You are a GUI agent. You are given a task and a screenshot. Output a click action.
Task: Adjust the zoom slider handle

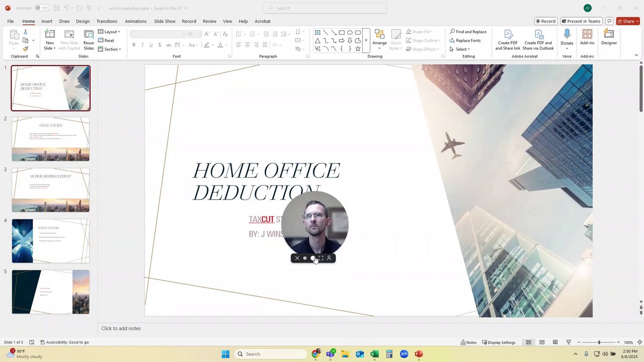(599, 342)
